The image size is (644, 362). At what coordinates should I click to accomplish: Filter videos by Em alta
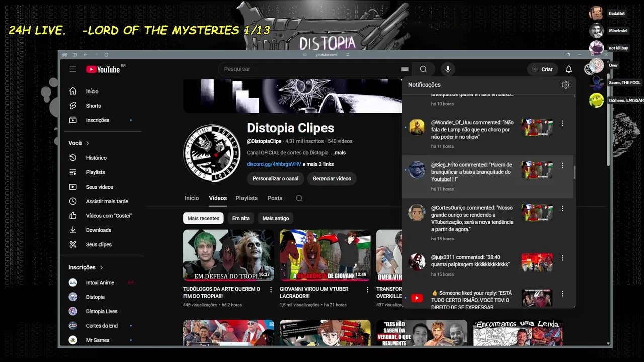click(x=240, y=218)
